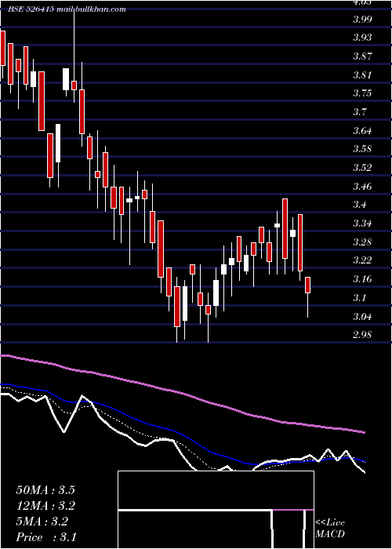The height and width of the screenshot is (549, 392).
Task: Click the 3.99 price axis label
Action: 362,20
